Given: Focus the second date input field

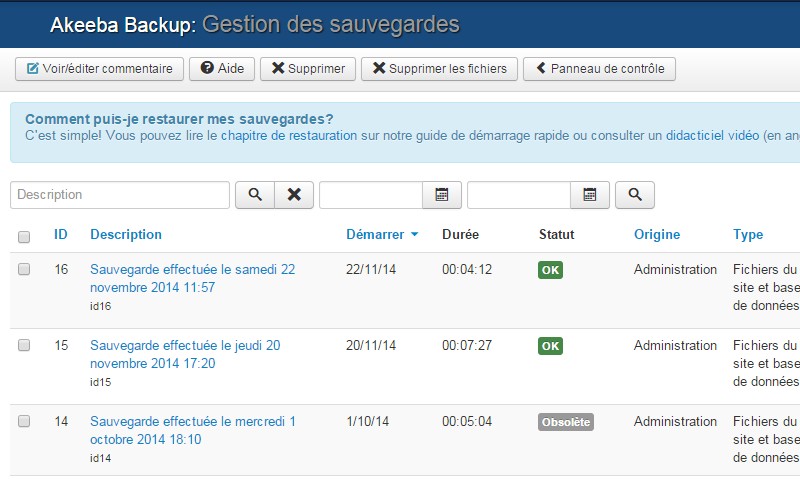Looking at the screenshot, I should point(519,195).
